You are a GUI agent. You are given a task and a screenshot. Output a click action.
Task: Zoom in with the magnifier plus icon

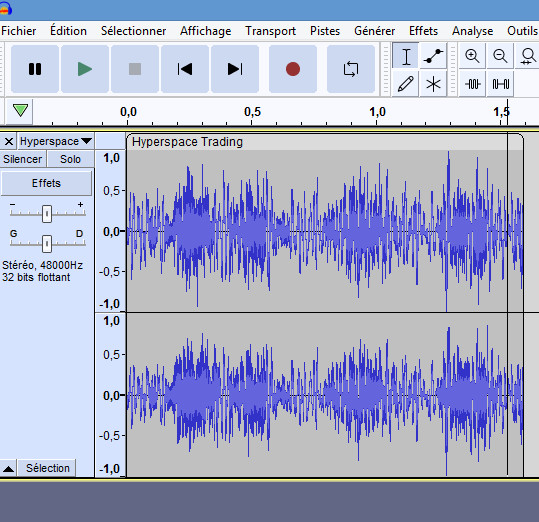click(472, 56)
